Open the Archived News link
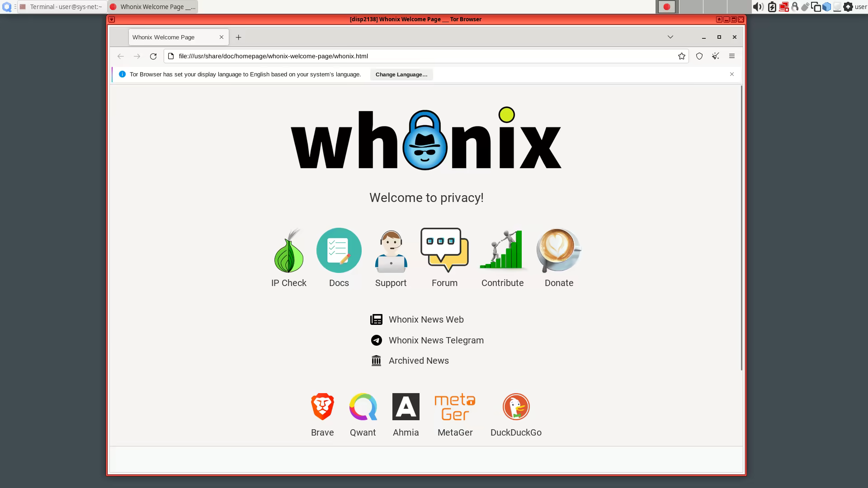The width and height of the screenshot is (868, 488). [419, 361]
